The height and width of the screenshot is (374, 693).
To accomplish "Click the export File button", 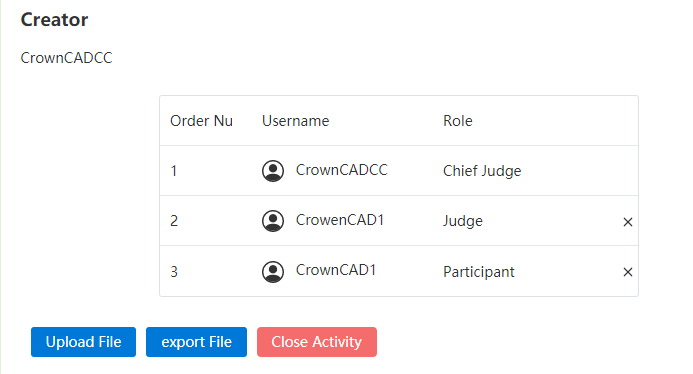I will pos(196,342).
